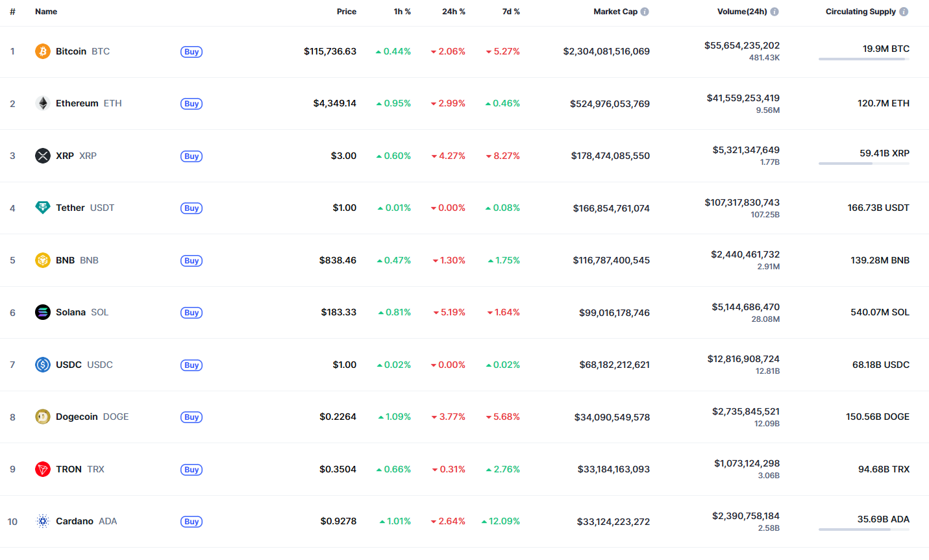Sort by the 1h % column header
Screen dimensions: 929x560
[403, 12]
